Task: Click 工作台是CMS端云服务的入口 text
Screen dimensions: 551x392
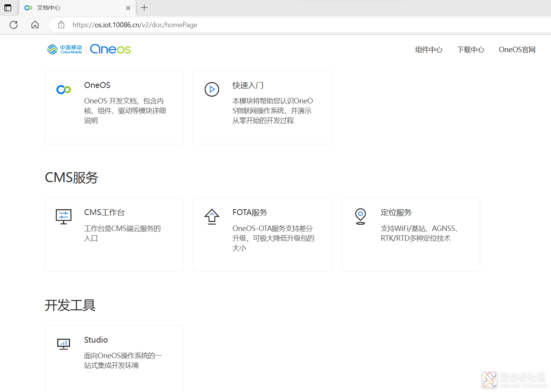Action: pos(123,233)
